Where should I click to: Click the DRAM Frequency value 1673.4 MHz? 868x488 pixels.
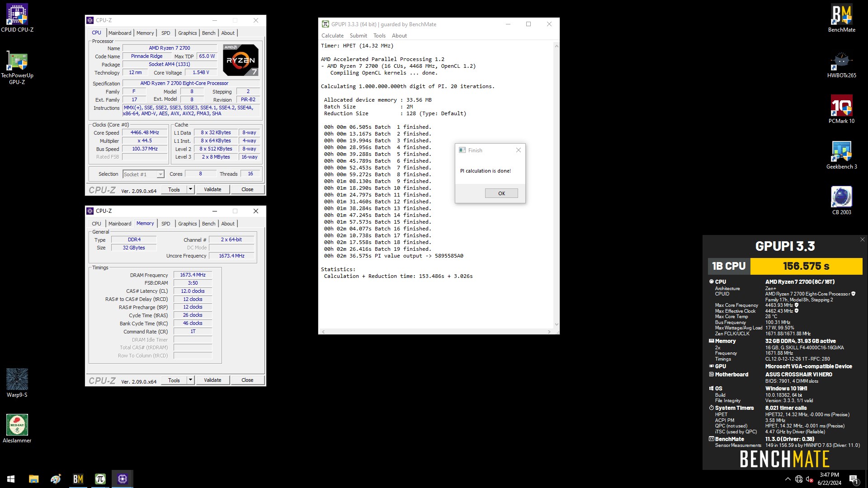pos(193,275)
